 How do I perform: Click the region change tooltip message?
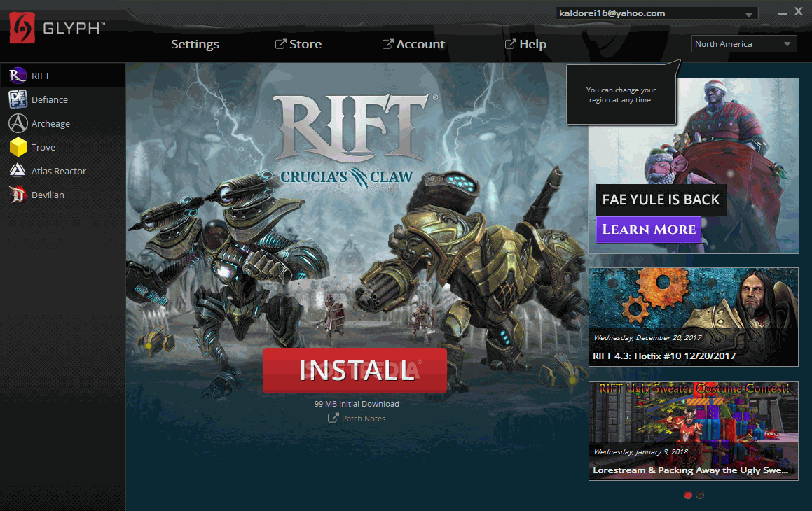(621, 95)
